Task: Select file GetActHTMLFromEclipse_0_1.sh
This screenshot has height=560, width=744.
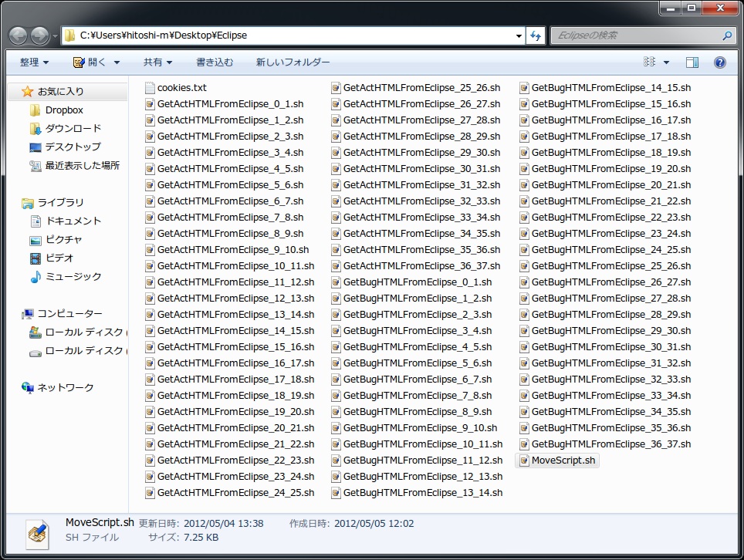Action: tap(225, 104)
